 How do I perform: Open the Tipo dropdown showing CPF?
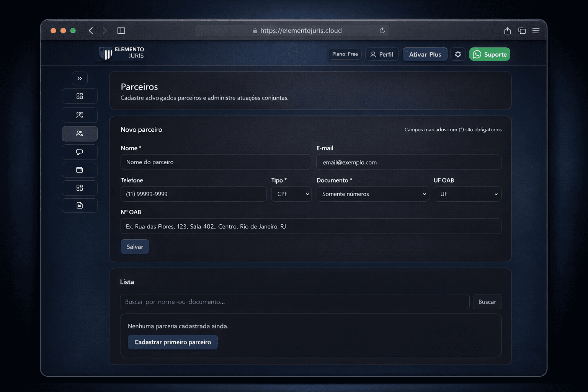291,194
